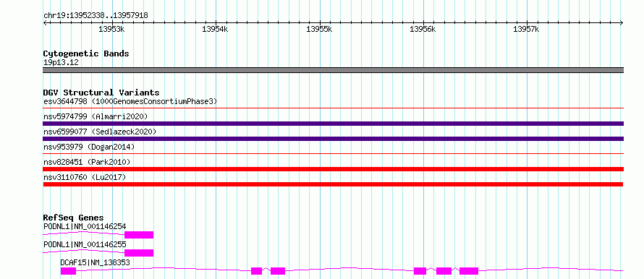The height and width of the screenshot is (279, 644).
Task: Click the red nsv828451 variant bar
Action: click(x=333, y=169)
